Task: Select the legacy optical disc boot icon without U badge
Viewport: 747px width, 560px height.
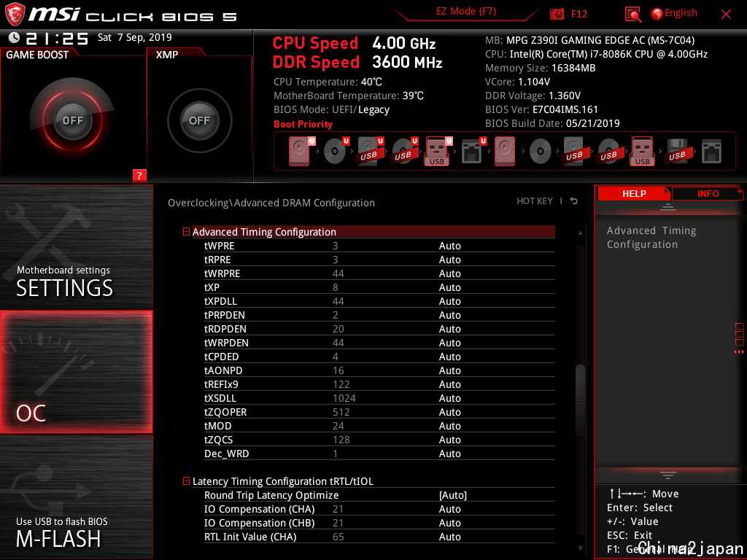Action: click(x=541, y=152)
